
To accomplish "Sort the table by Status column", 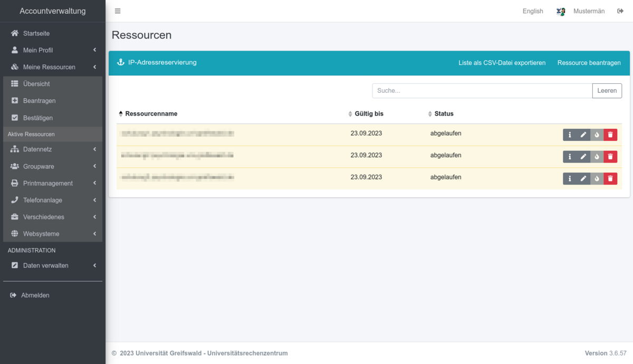I will (x=444, y=114).
